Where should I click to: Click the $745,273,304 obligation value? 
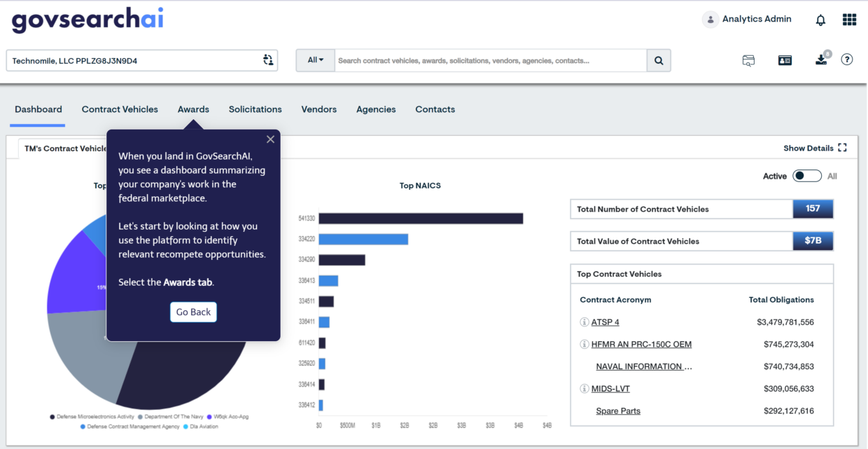coord(789,344)
